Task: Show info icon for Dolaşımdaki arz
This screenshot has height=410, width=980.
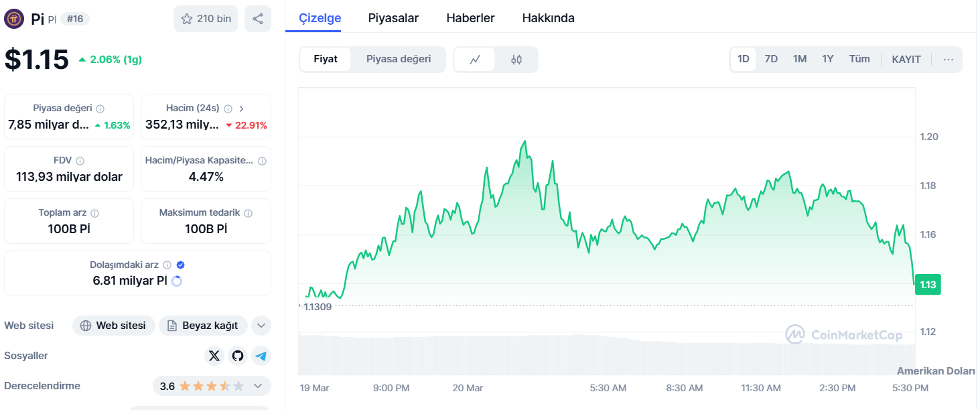Action: click(x=167, y=265)
